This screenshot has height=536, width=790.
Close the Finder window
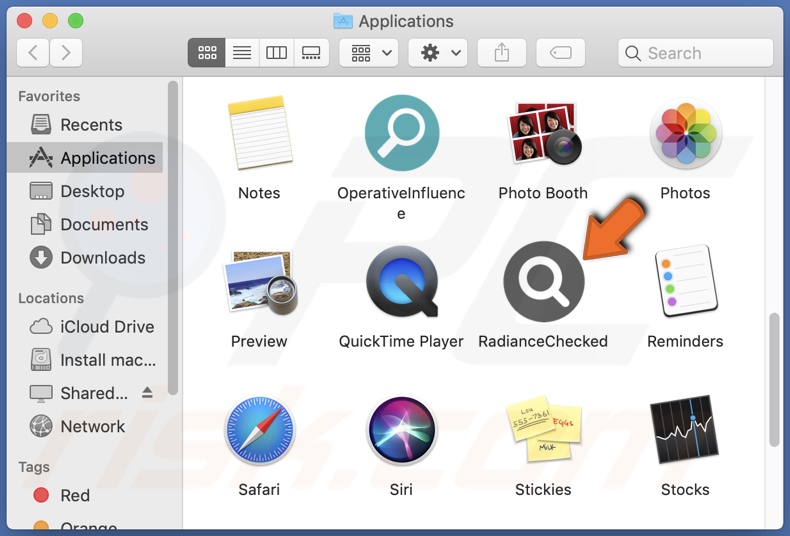(x=24, y=21)
